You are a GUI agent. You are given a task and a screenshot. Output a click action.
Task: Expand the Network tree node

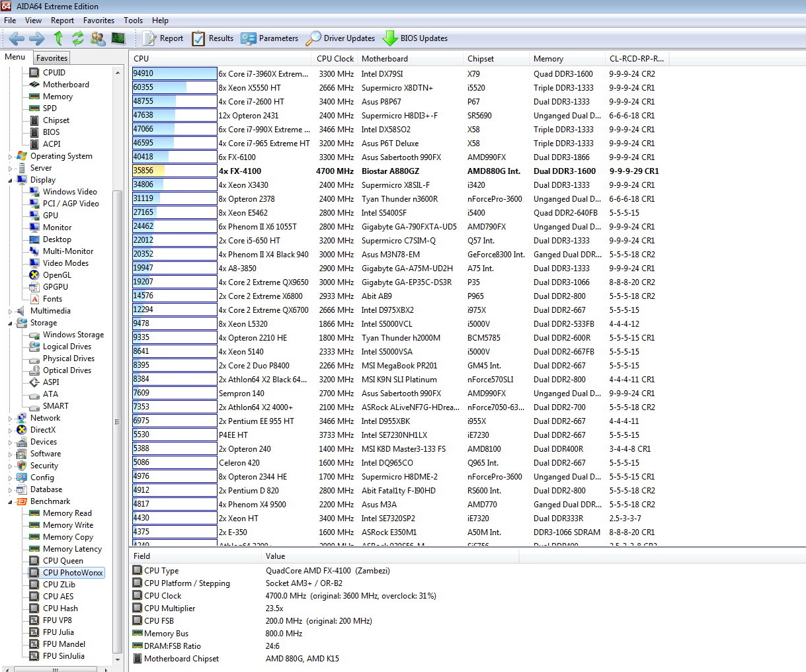10,419
